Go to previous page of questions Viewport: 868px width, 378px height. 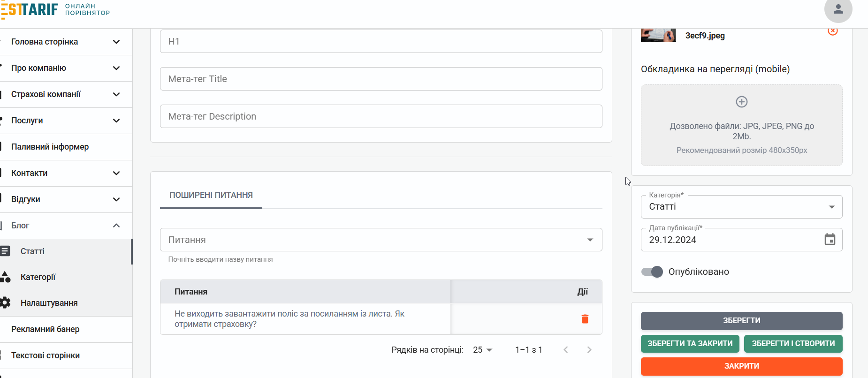[566, 350]
